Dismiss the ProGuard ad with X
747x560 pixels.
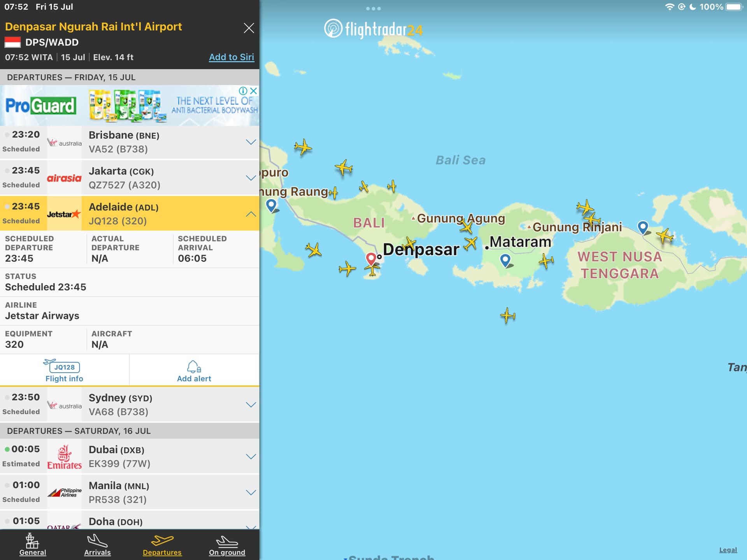point(253,91)
